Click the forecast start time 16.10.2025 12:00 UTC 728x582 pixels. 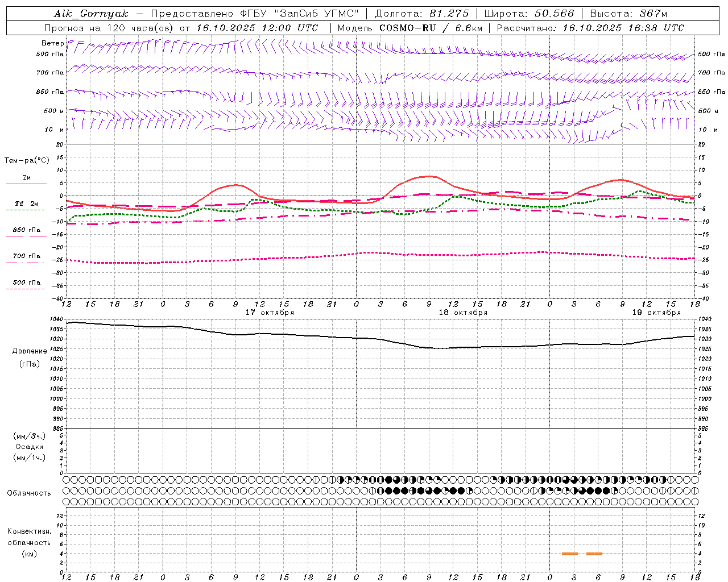point(257,28)
